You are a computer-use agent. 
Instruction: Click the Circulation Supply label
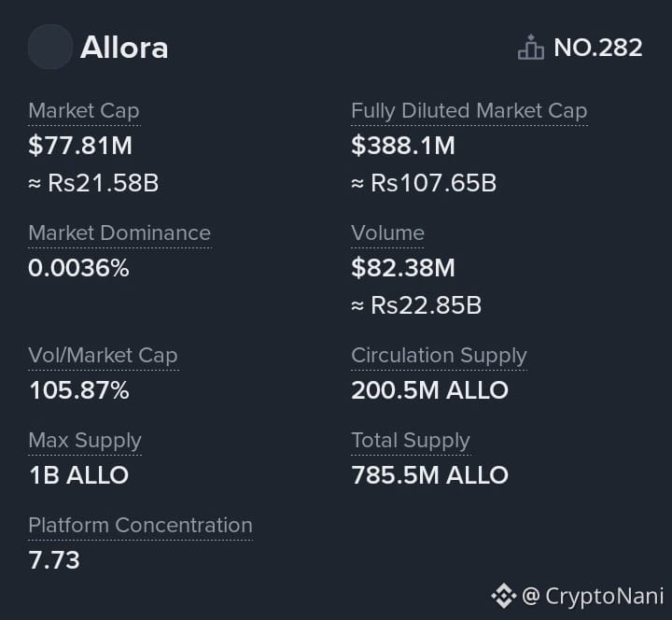point(439,356)
